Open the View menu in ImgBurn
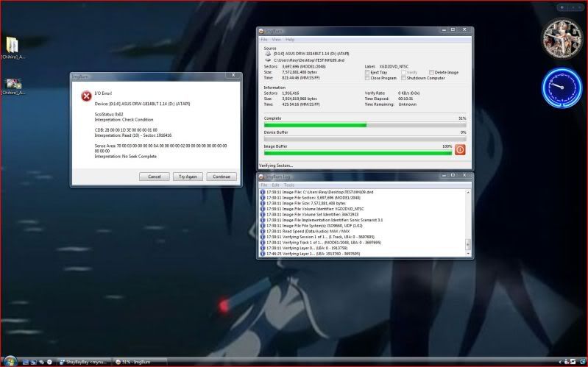The width and height of the screenshot is (588, 367). (x=277, y=40)
